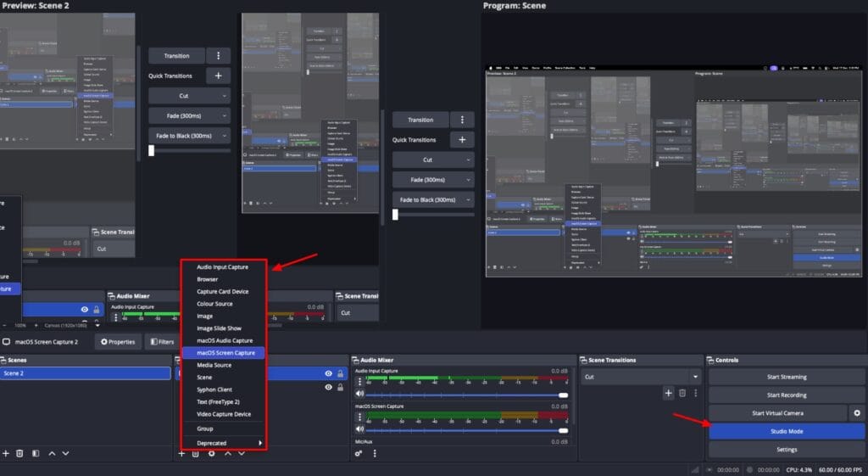Hide the highlighted source using its eye icon
This screenshot has height=476, width=868.
click(328, 373)
